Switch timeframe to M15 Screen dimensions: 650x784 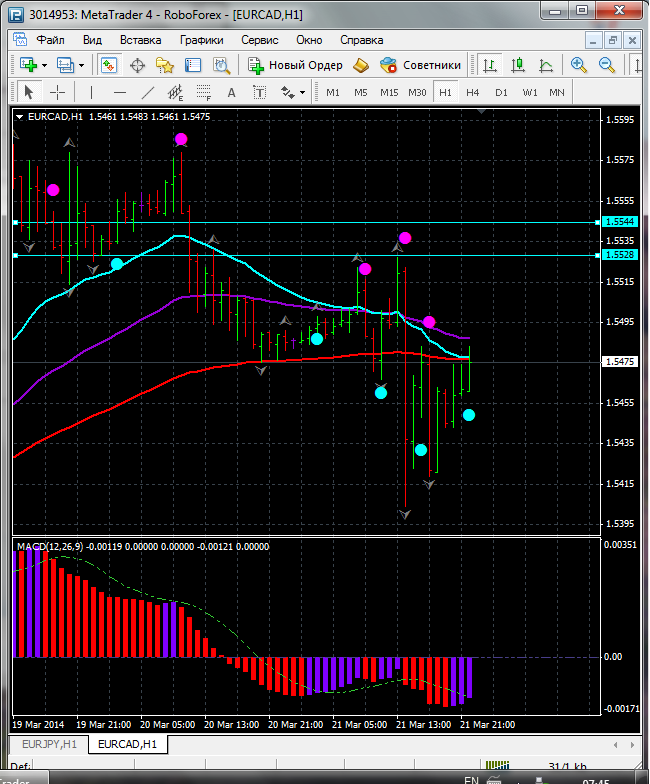click(389, 92)
